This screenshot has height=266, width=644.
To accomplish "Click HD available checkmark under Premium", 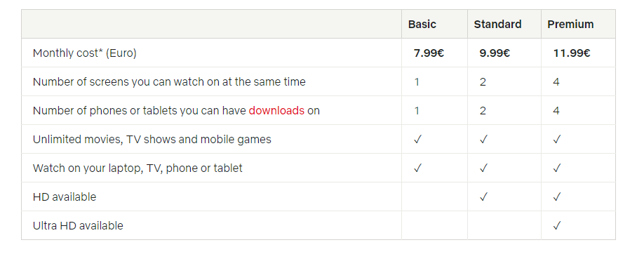I will click(x=556, y=197).
